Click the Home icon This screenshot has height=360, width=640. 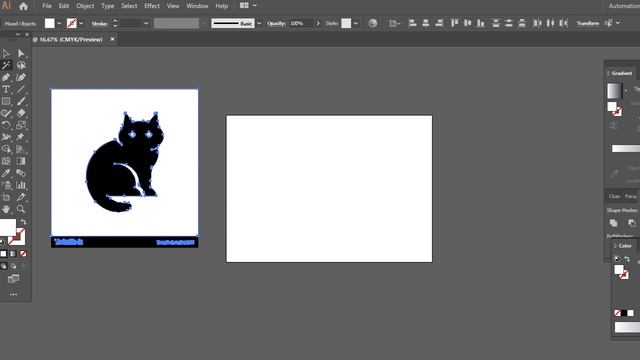[x=23, y=6]
